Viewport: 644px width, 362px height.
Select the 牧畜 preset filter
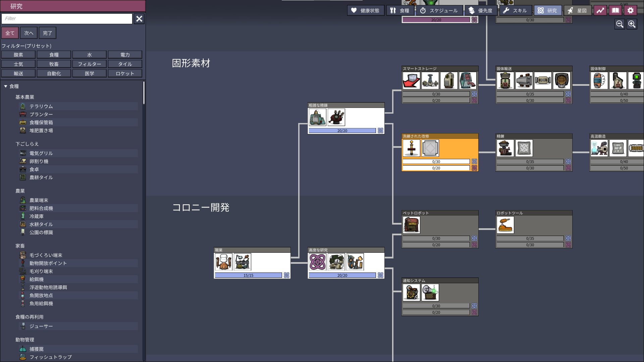point(54,64)
